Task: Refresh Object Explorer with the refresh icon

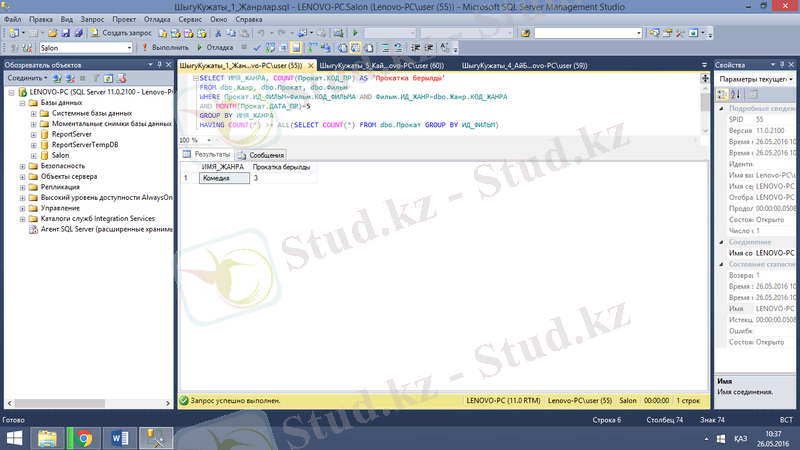Action: pyautogui.click(x=108, y=79)
